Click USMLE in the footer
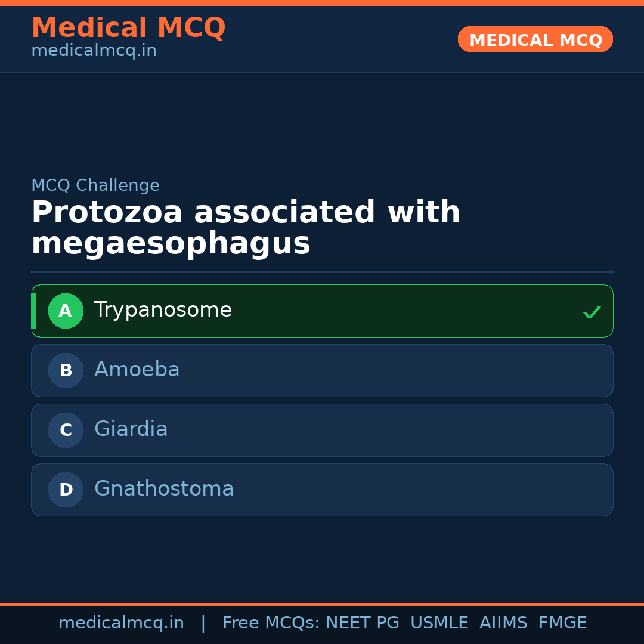The height and width of the screenshot is (644, 644). [x=439, y=623]
